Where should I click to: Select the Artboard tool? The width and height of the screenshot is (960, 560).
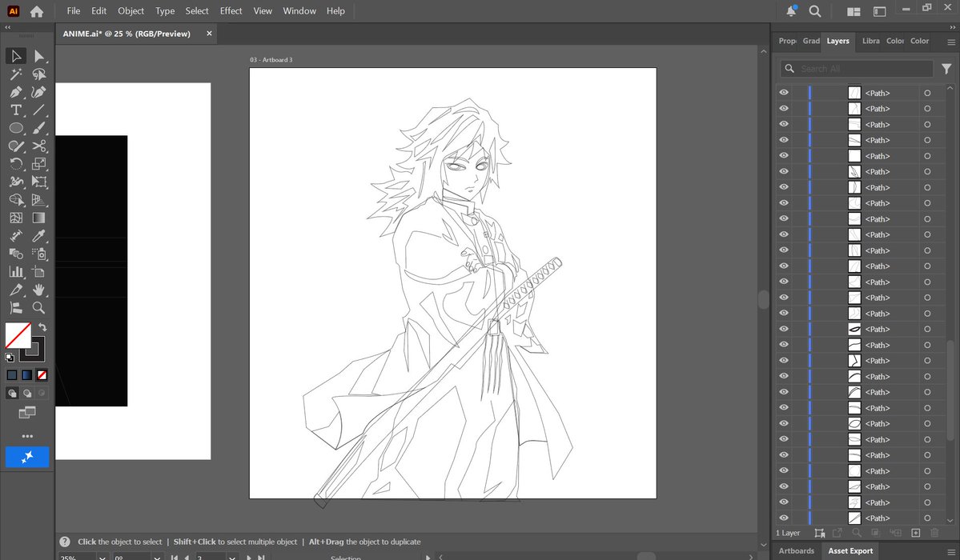tap(39, 272)
